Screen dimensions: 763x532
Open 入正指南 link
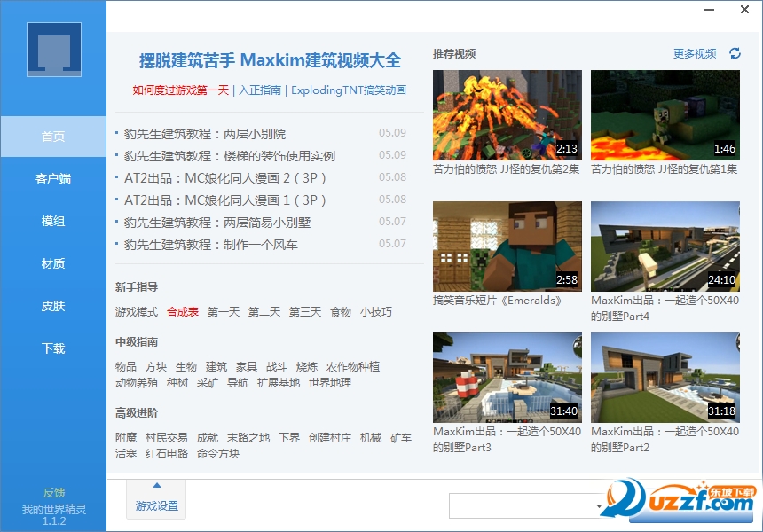[260, 90]
